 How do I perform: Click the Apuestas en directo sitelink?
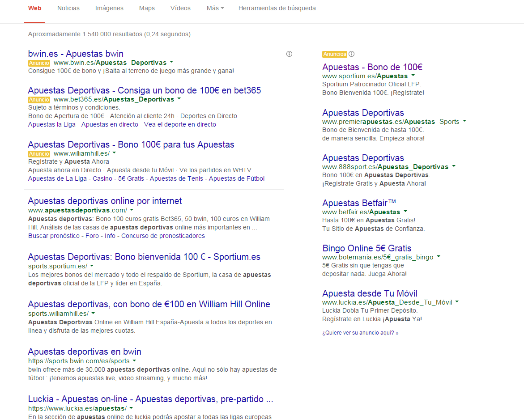110,124
